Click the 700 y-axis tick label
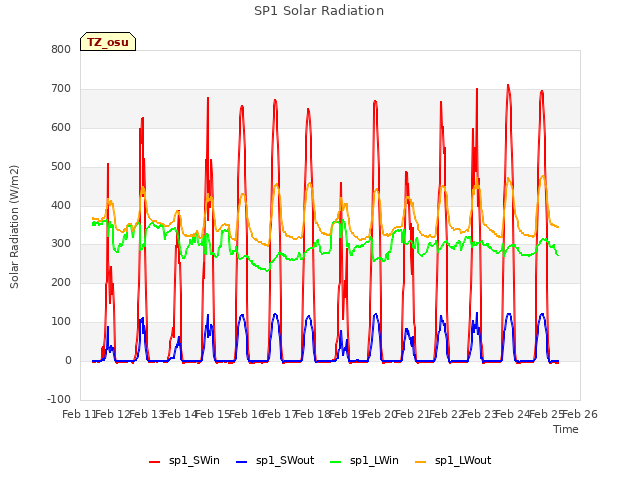Image resolution: width=640 pixels, height=480 pixels. click(61, 89)
